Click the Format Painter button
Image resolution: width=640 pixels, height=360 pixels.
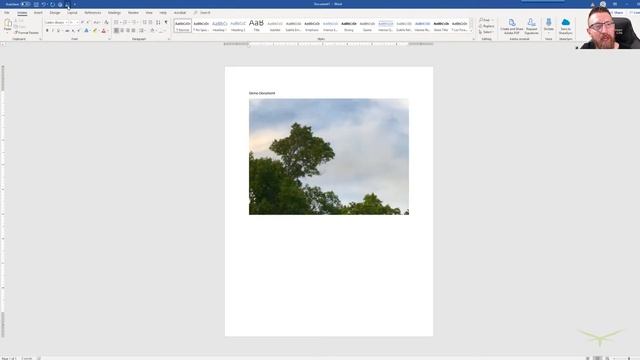[x=27, y=33]
